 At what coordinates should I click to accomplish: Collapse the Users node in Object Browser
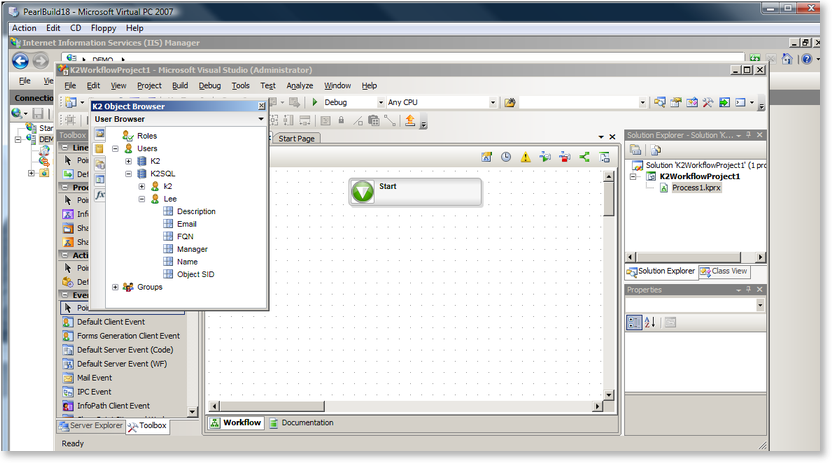click(115, 148)
